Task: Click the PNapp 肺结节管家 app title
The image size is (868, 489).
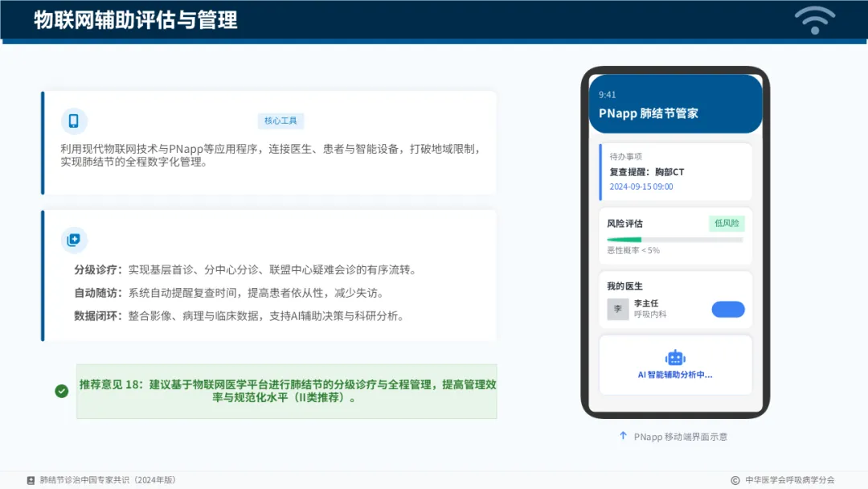Action: coord(649,113)
